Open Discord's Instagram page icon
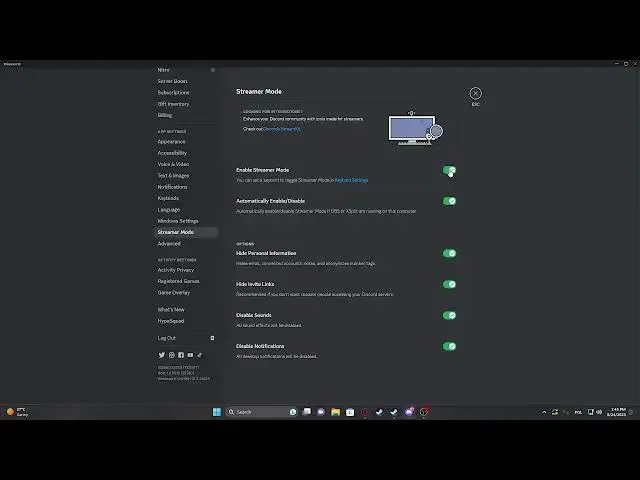 (x=171, y=355)
